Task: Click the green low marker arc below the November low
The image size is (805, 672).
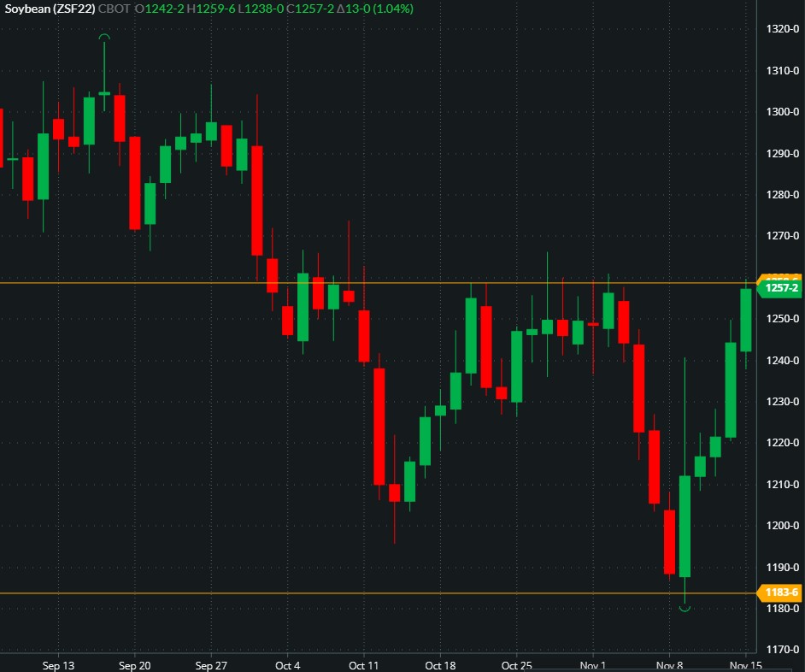Action: (685, 609)
